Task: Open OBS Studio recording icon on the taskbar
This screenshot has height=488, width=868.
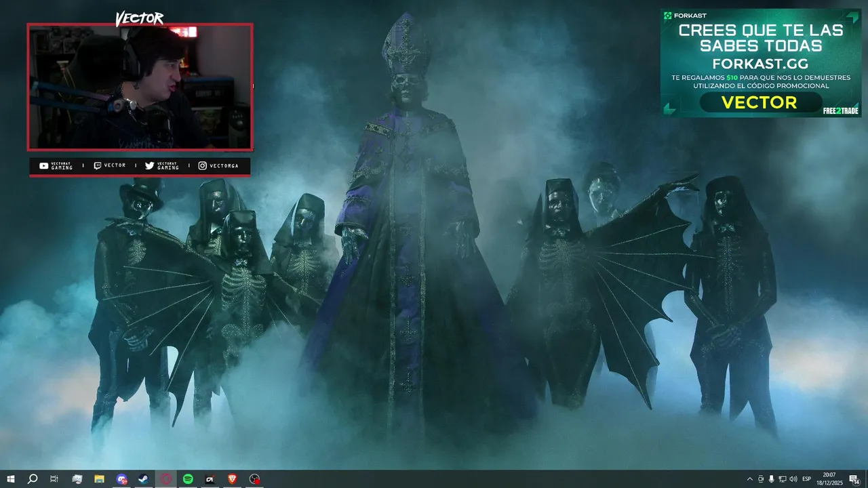Action: pos(254,479)
